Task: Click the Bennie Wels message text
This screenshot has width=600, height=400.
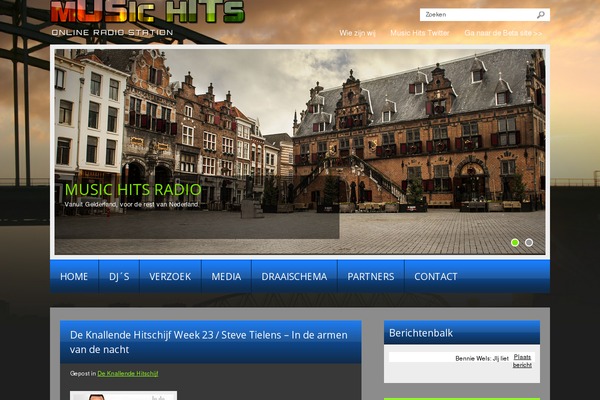Action: 482,359
